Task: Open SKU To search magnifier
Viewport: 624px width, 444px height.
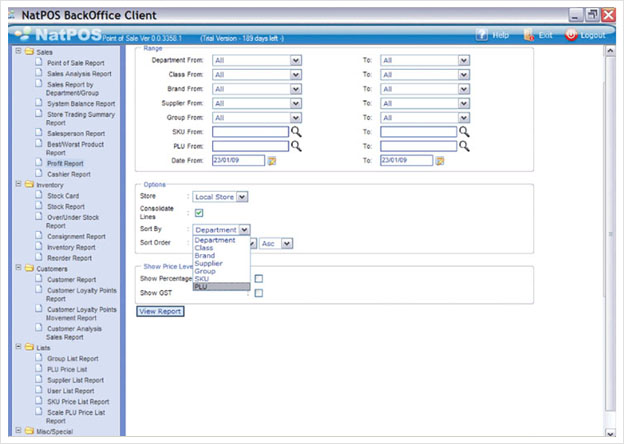Action: 464,132
